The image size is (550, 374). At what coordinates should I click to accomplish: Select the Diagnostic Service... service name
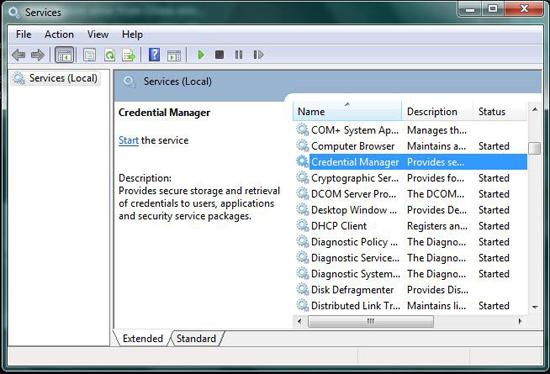[355, 258]
